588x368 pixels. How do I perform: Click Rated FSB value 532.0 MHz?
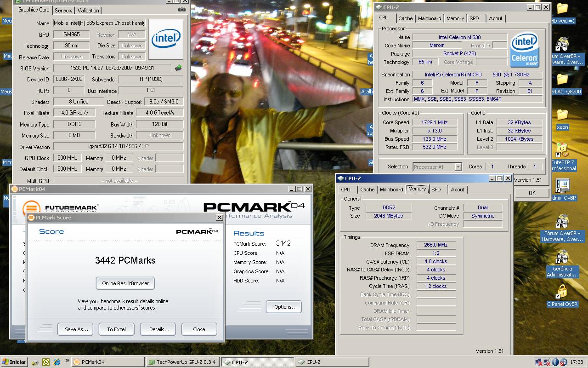(434, 147)
